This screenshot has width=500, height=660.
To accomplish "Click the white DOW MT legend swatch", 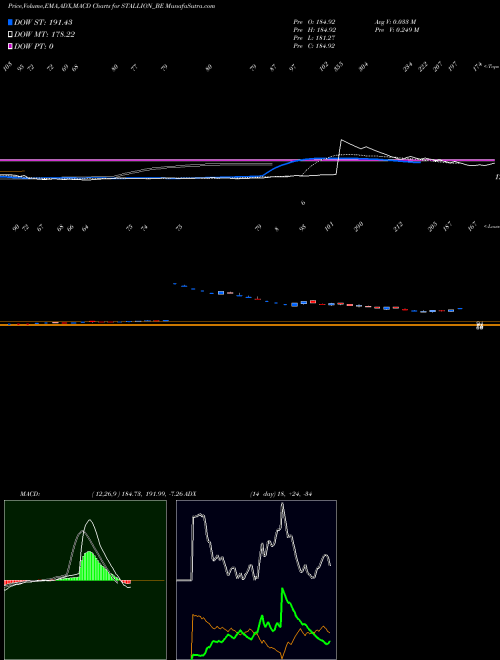I will [x=10, y=34].
